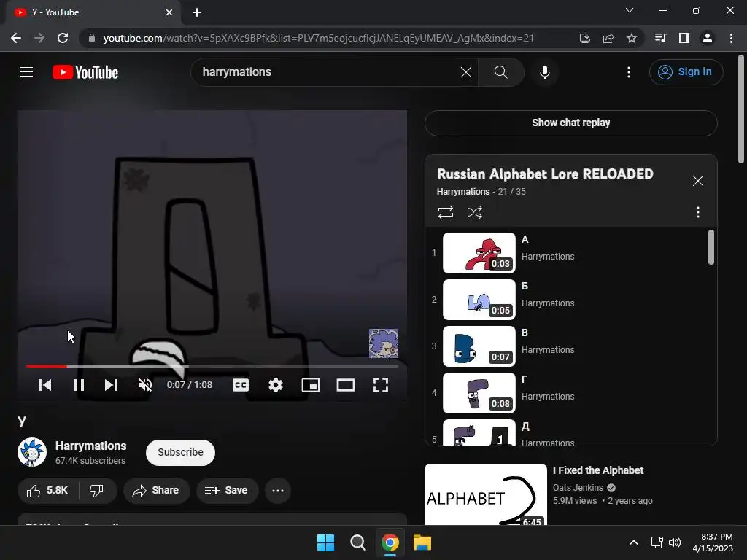Screen dimensions: 747x560
Task: Enter full screen mode
Action: tap(381, 385)
